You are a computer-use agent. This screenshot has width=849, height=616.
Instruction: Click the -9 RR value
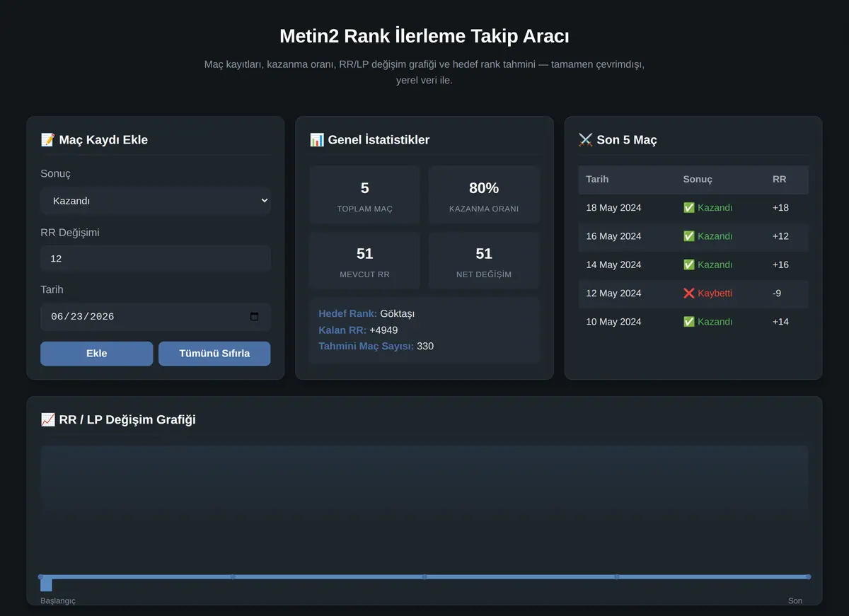[777, 293]
